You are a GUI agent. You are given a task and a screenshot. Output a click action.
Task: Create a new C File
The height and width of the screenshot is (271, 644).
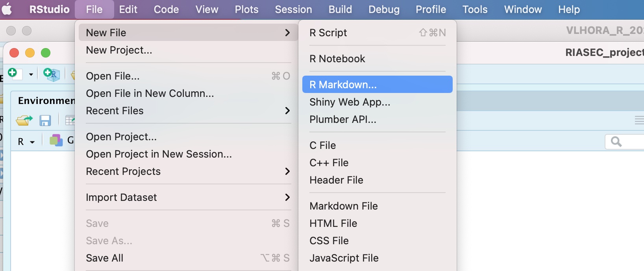coord(378,145)
